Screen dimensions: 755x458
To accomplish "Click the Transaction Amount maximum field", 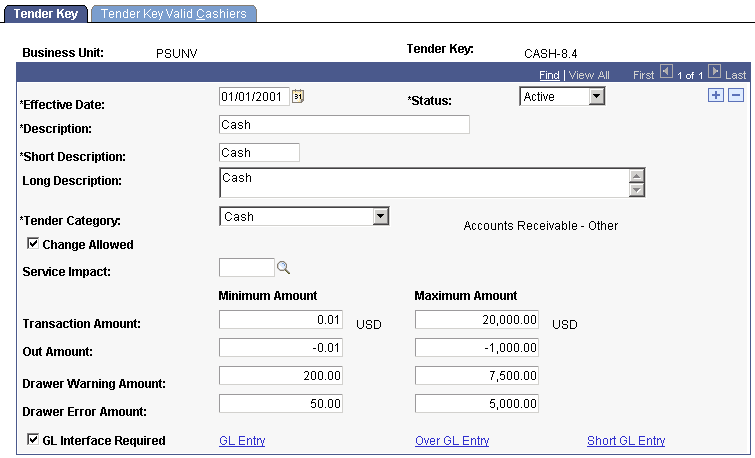I will [x=477, y=319].
